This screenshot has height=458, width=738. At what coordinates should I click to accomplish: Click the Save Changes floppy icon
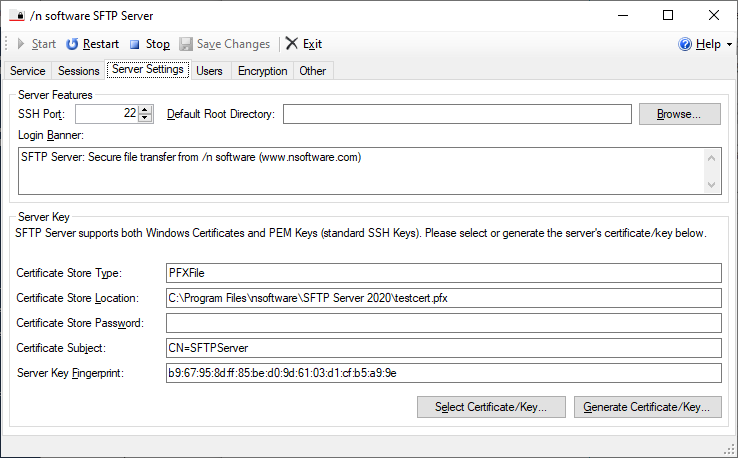tap(186, 44)
